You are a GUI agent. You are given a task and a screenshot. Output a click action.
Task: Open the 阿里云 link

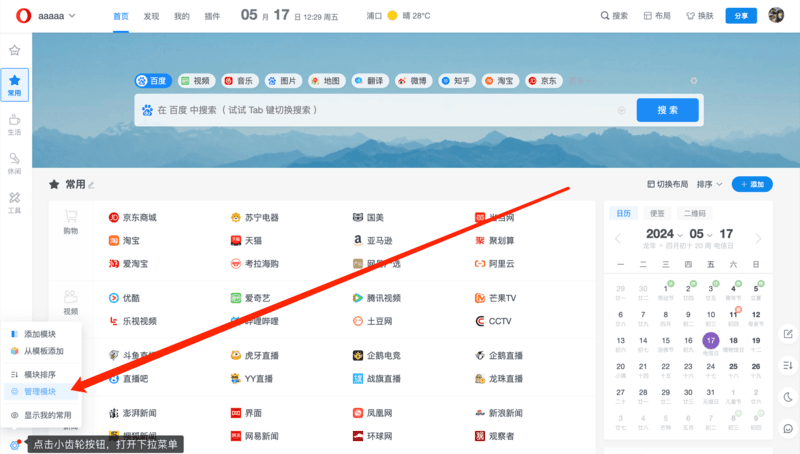click(x=494, y=264)
